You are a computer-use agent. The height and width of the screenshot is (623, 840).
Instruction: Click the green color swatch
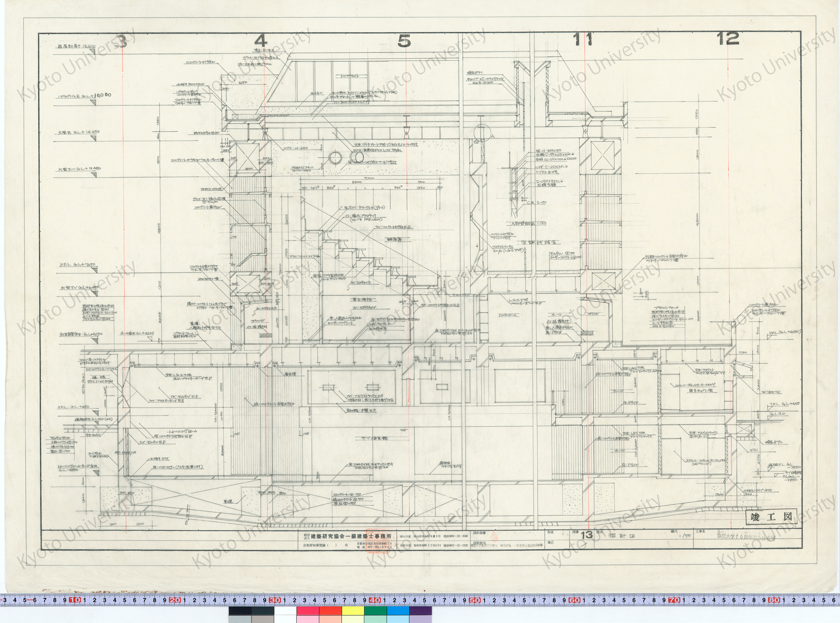tap(375, 611)
